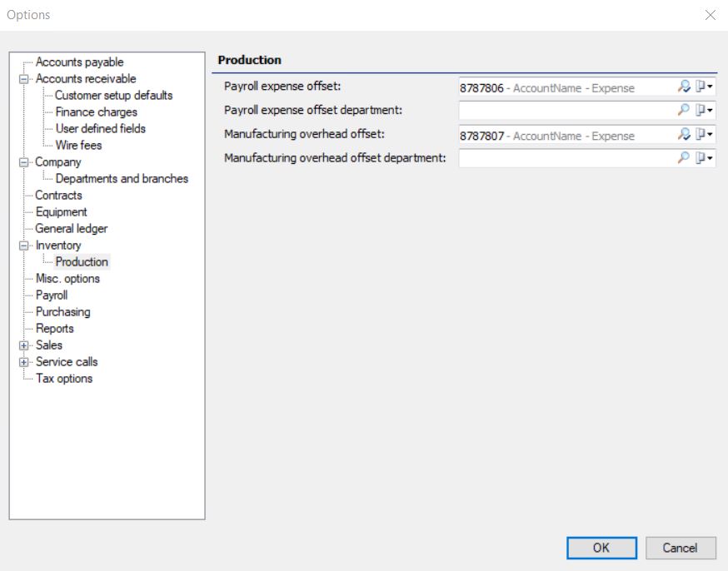Search accounts for Manufacturing overhead offset
This screenshot has height=571, width=728.
tap(683, 134)
